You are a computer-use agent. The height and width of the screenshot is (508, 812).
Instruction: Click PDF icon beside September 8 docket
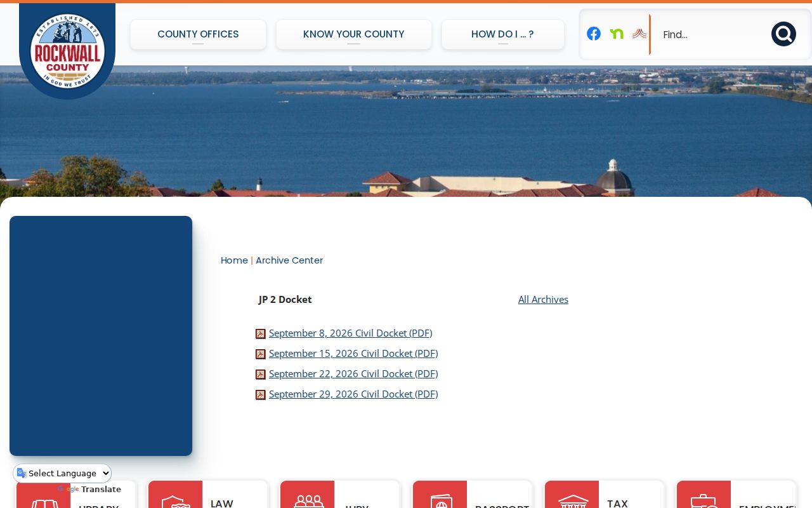[x=261, y=334]
